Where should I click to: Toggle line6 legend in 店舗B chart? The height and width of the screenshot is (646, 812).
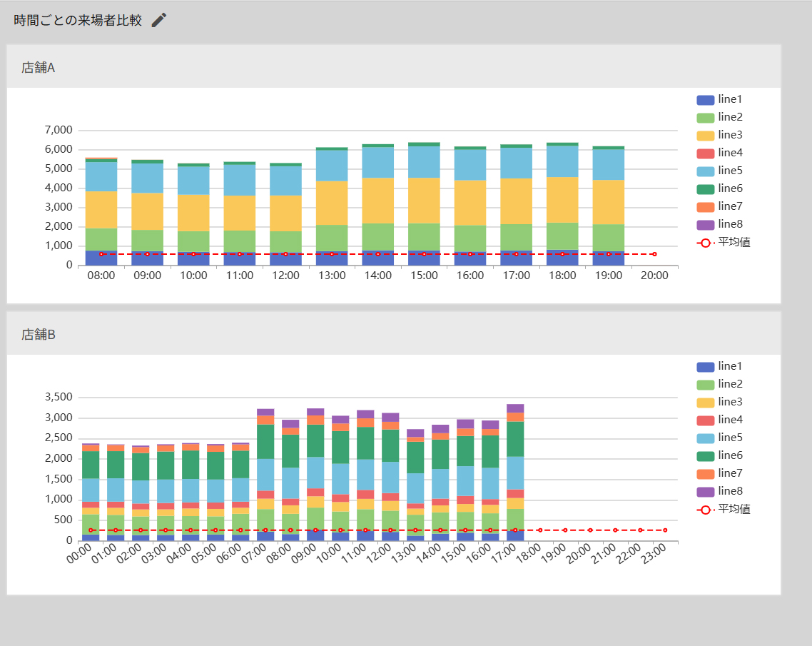(x=719, y=456)
